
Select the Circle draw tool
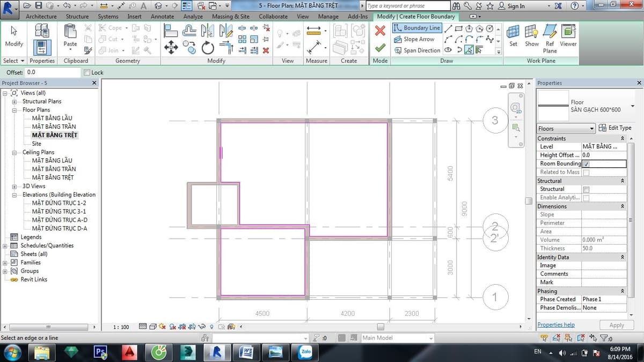[489, 28]
